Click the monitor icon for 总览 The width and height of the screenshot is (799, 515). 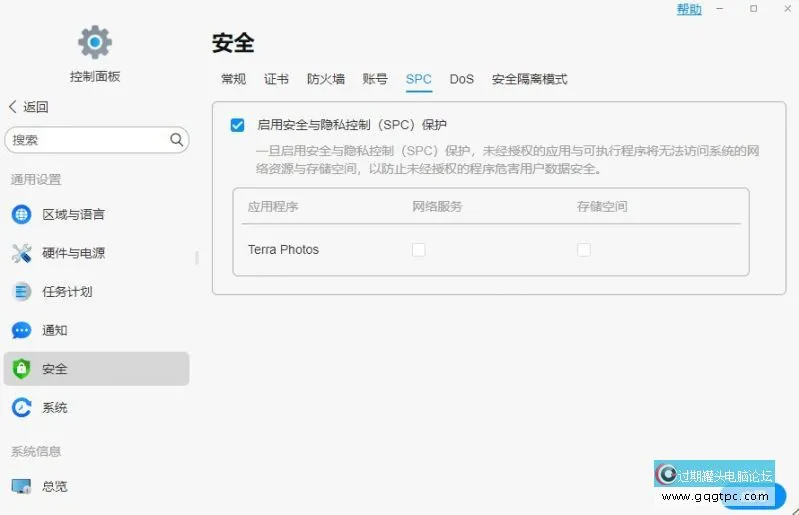coord(21,486)
